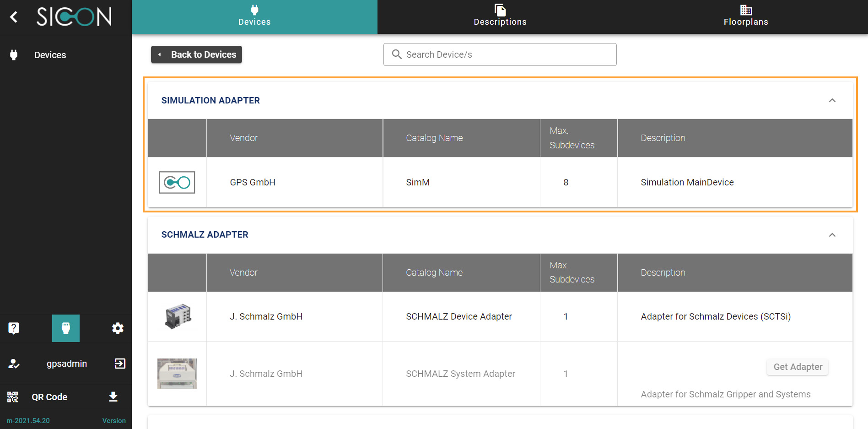Image resolution: width=868 pixels, height=429 pixels.
Task: Click the QR Code icon in sidebar
Action: 13,397
